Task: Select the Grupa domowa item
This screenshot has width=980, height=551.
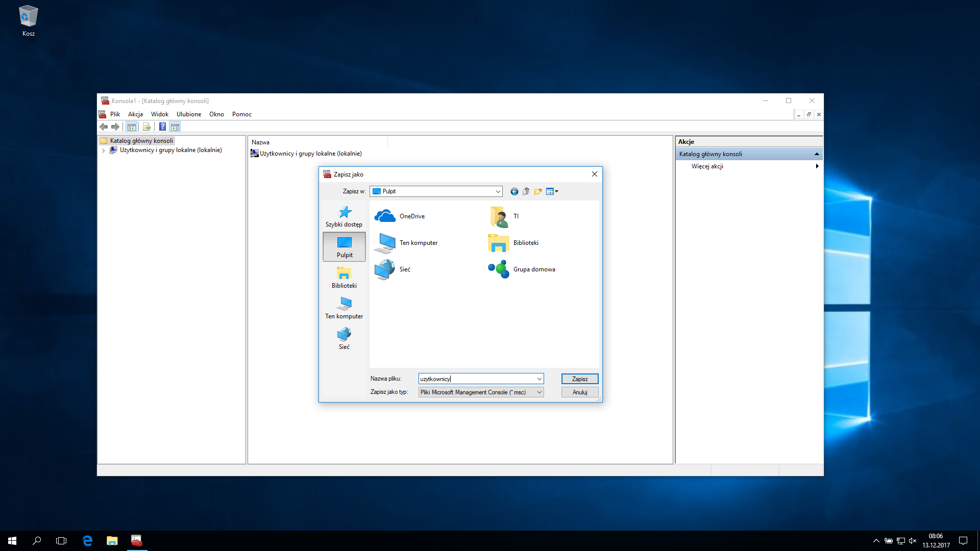Action: pyautogui.click(x=522, y=269)
